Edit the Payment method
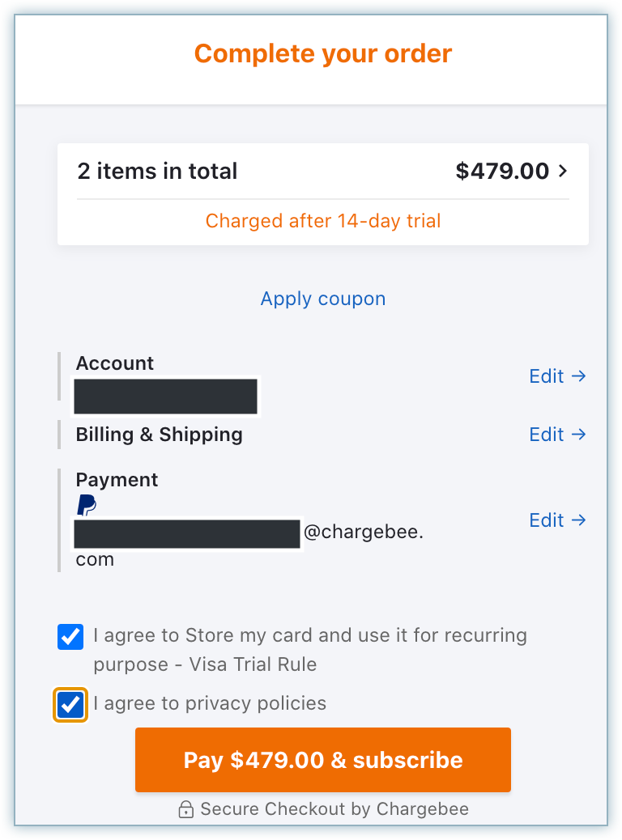The image size is (622, 840). [x=547, y=520]
